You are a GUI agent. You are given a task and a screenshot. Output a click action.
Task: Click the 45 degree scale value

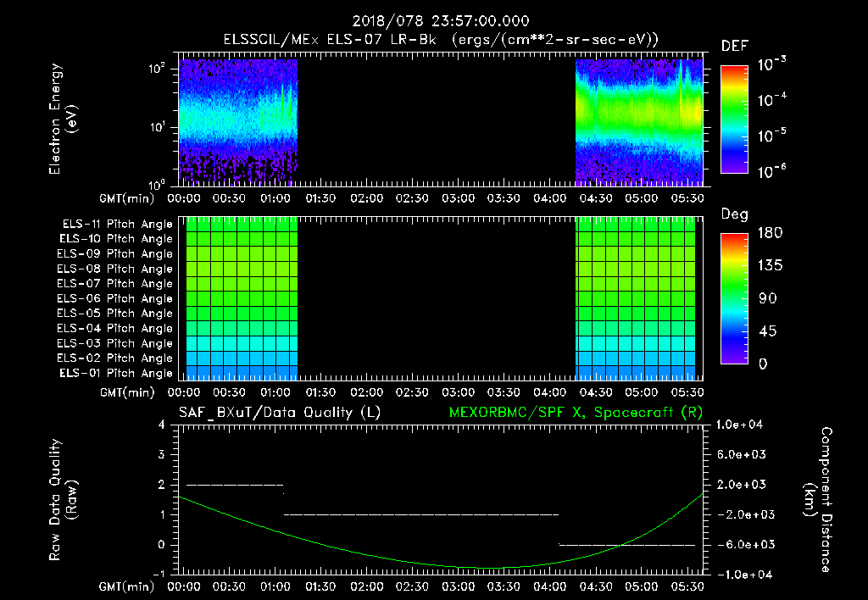click(x=768, y=331)
